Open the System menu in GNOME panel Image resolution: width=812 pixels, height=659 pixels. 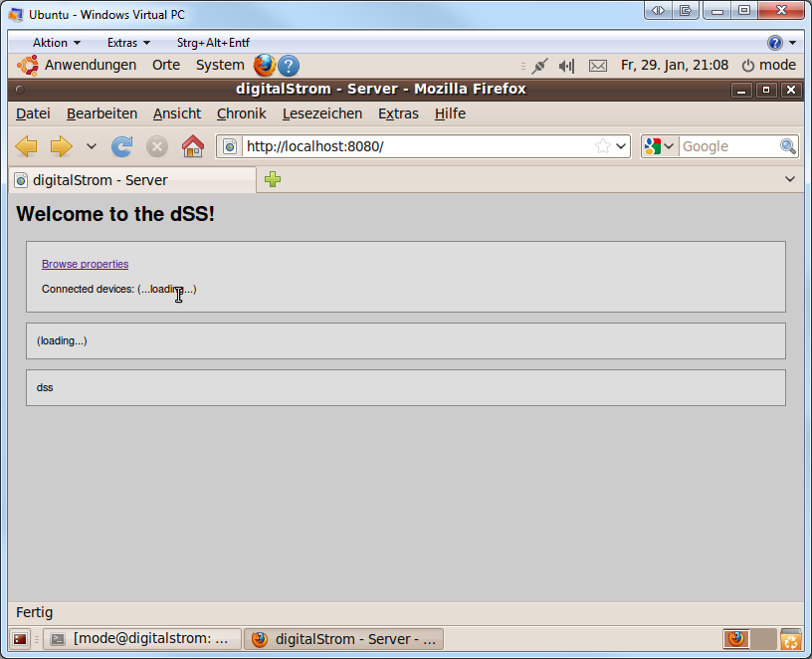(x=220, y=66)
